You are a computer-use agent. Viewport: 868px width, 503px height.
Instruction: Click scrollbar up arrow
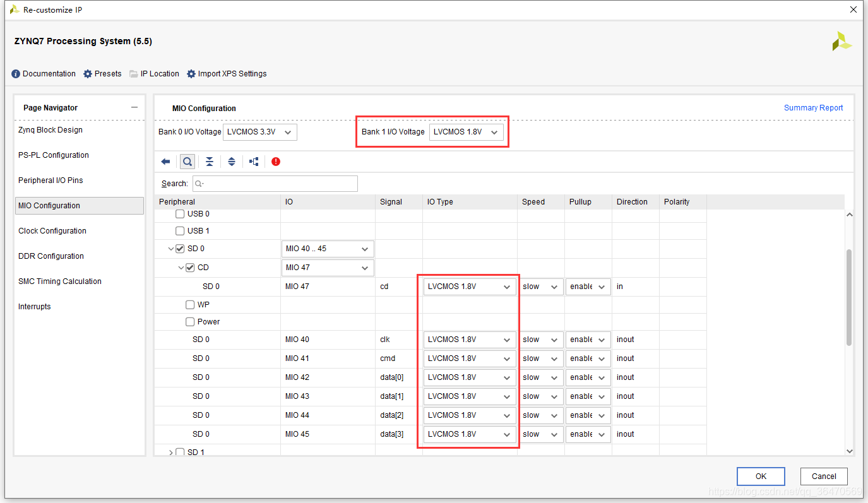point(849,215)
